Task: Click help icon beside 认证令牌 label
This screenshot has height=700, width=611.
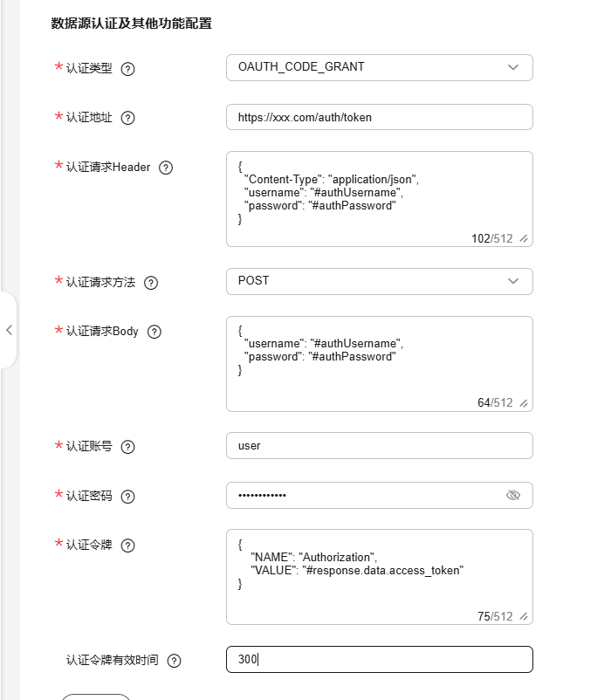Action: [127, 546]
